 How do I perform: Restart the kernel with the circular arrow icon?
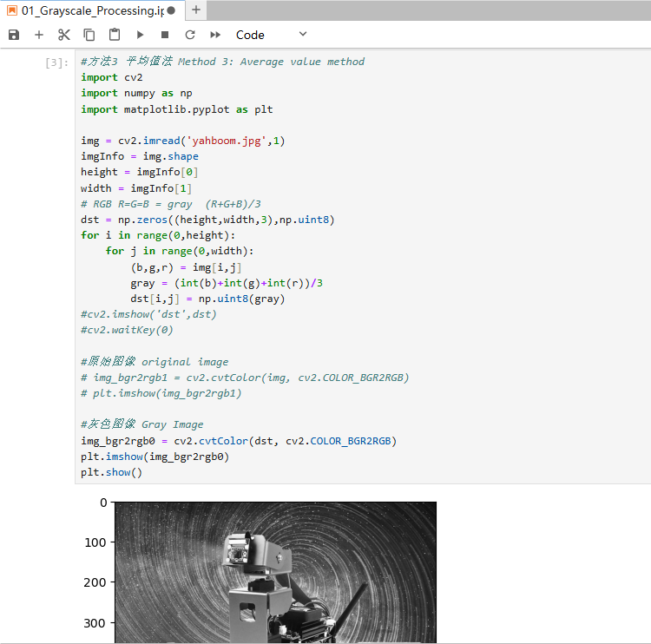[190, 35]
